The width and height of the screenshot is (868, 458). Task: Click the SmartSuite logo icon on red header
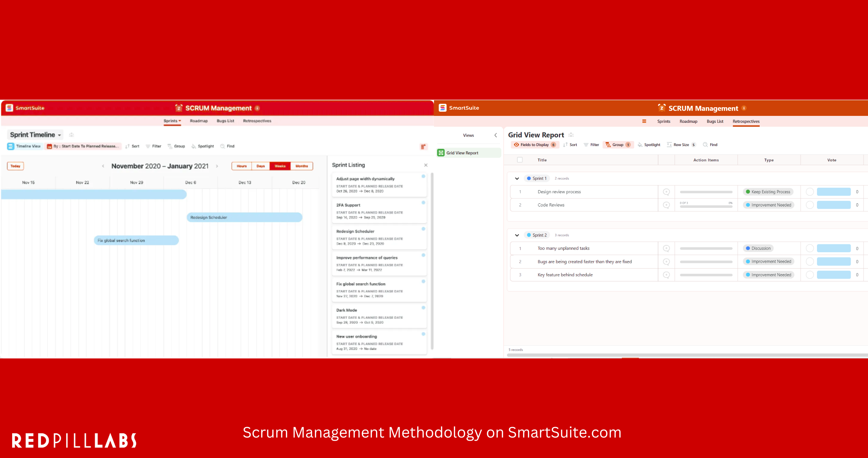(x=9, y=108)
